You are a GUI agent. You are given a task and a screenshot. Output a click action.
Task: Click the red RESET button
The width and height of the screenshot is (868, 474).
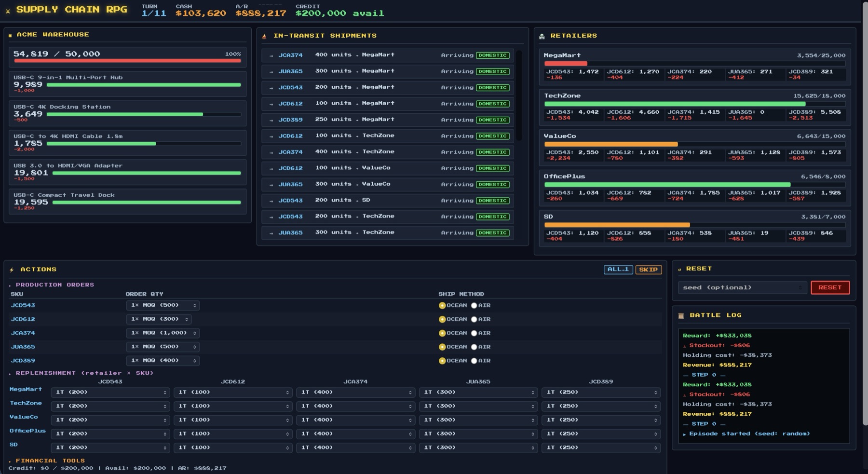[x=830, y=288]
